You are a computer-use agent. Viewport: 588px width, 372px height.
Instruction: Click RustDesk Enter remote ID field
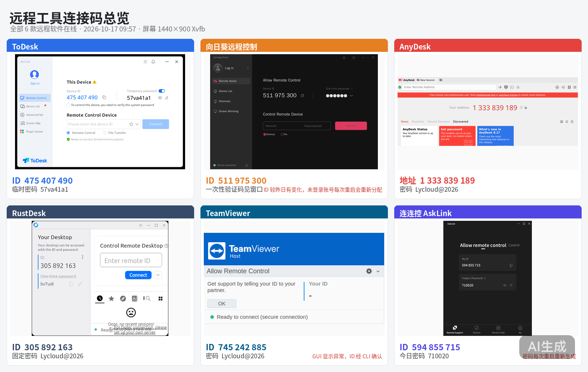click(131, 260)
